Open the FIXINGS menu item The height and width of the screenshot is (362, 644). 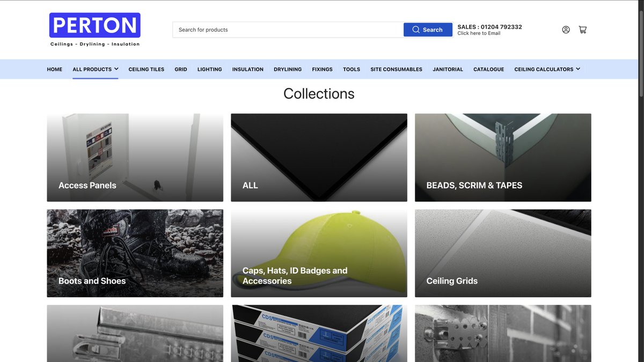tap(322, 69)
